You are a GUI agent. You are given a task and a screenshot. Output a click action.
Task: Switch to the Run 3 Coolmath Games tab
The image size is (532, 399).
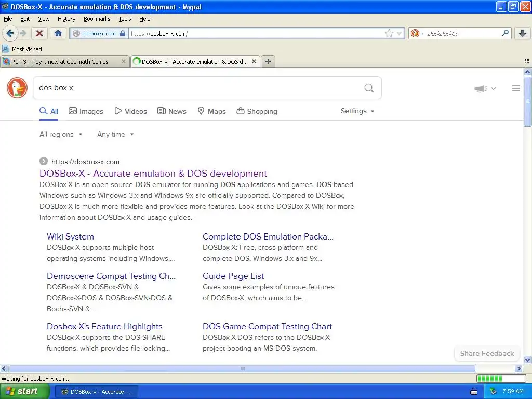coord(60,62)
